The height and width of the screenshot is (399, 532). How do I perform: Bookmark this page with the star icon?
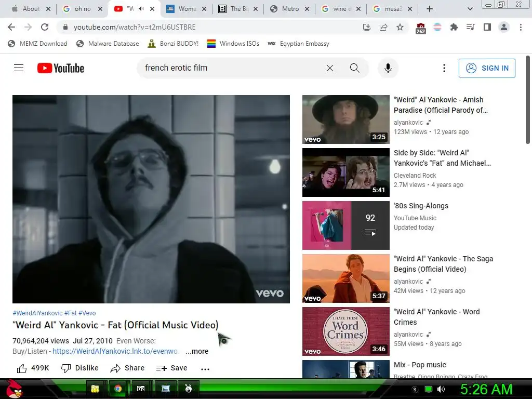(x=400, y=27)
